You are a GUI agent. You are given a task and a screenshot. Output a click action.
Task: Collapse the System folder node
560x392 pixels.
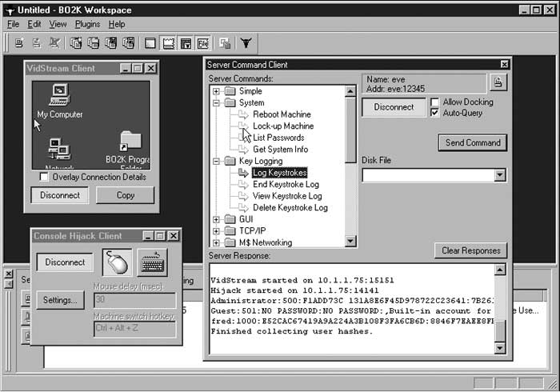[216, 103]
